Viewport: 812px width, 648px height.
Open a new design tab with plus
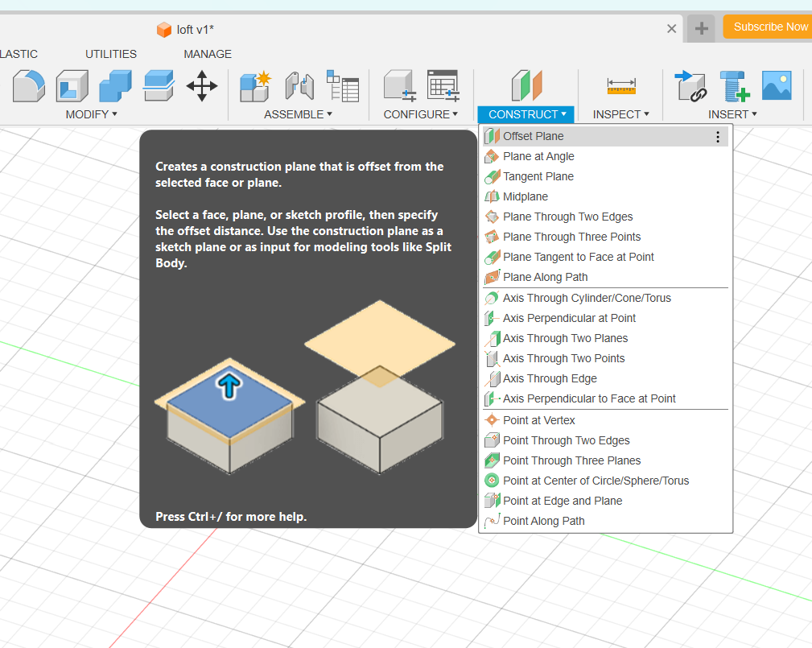click(x=701, y=28)
